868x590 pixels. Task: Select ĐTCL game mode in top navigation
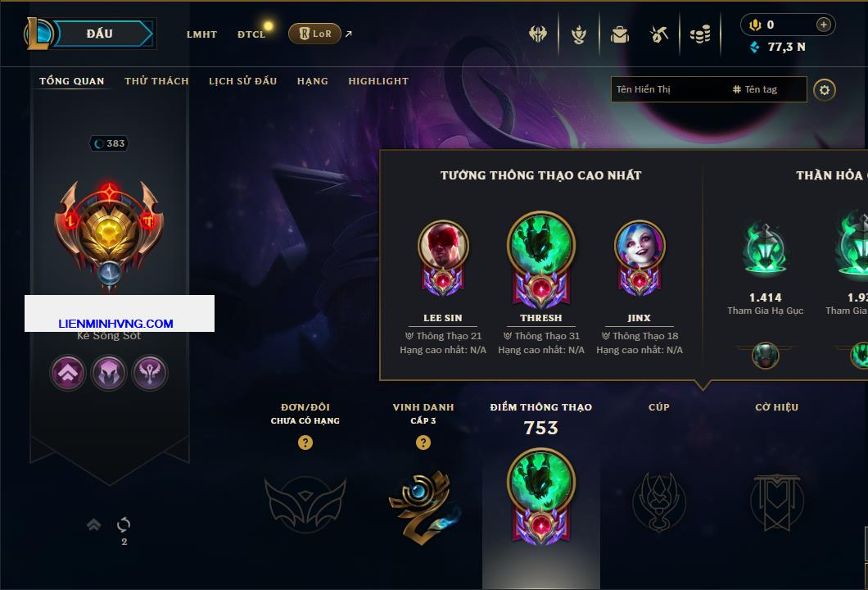pyautogui.click(x=251, y=34)
